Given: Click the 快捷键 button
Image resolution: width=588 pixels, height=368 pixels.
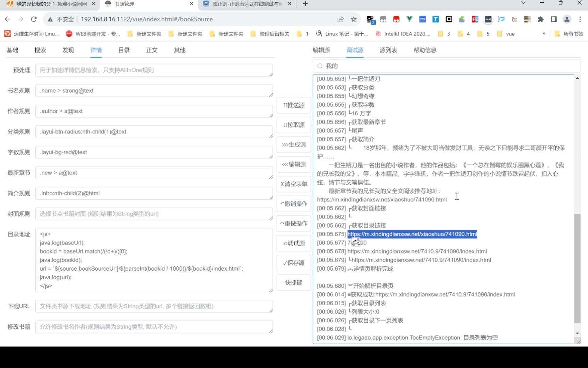Looking at the screenshot, I should [294, 283].
